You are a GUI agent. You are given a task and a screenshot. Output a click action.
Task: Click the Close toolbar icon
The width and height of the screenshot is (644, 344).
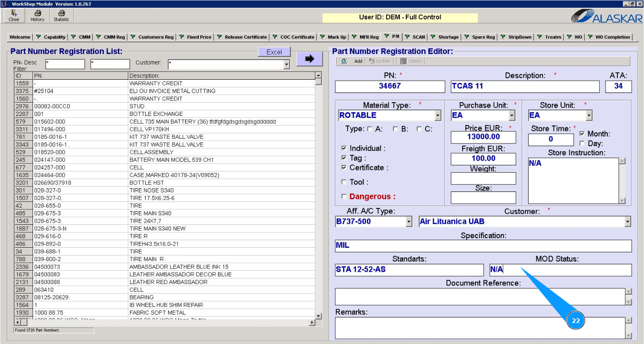coord(14,13)
